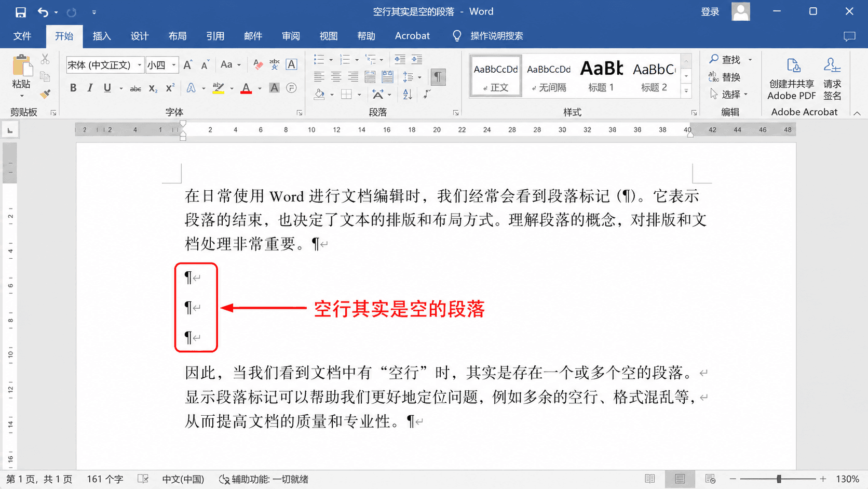This screenshot has height=489, width=868.
Task: Click the Paste clipboard icon
Action: 22,67
